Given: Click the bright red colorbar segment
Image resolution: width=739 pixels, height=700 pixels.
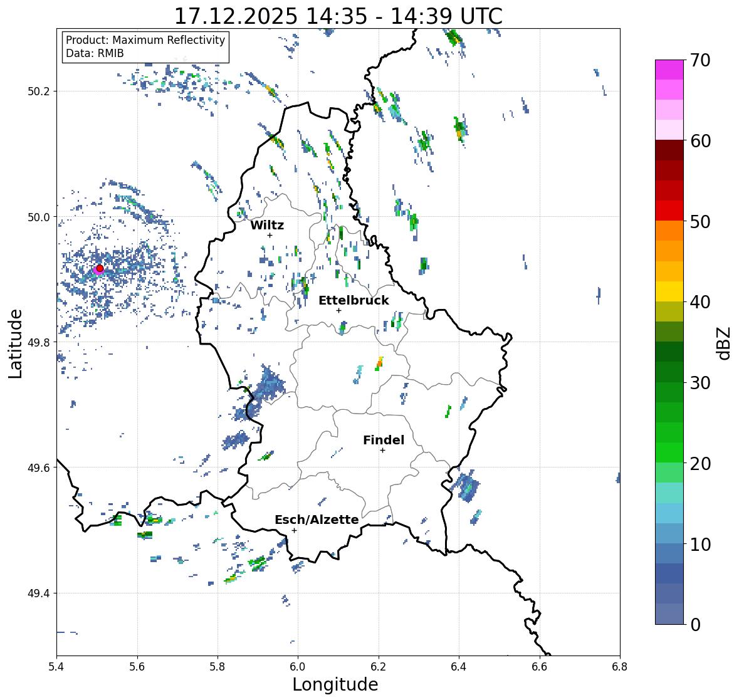Looking at the screenshot, I should [669, 211].
